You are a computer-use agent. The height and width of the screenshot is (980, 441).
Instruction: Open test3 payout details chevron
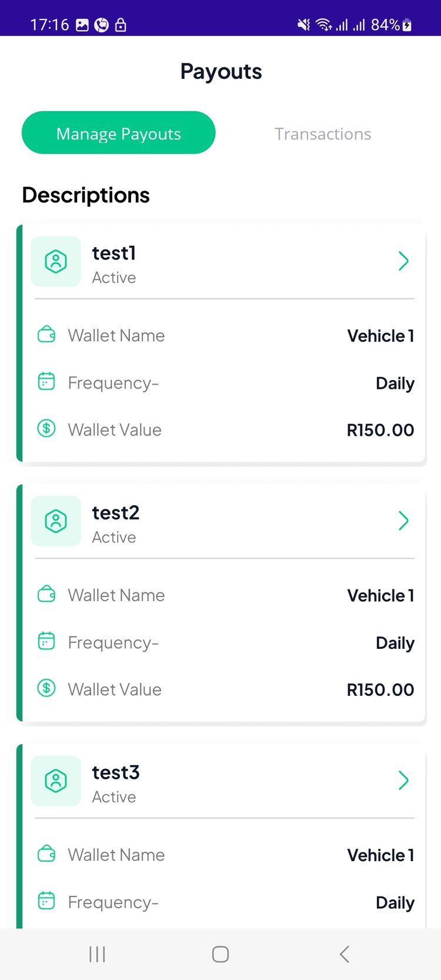[403, 780]
